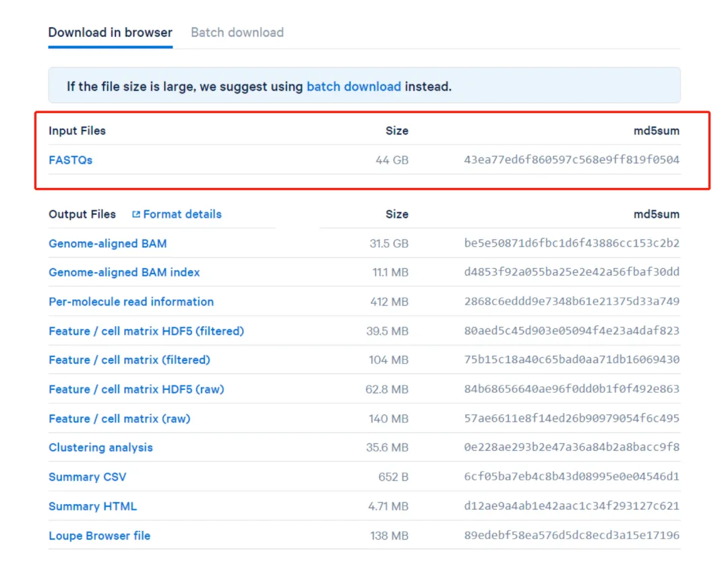Open the Summary HTML file
Viewport: 728px width, 572px height.
coord(92,506)
